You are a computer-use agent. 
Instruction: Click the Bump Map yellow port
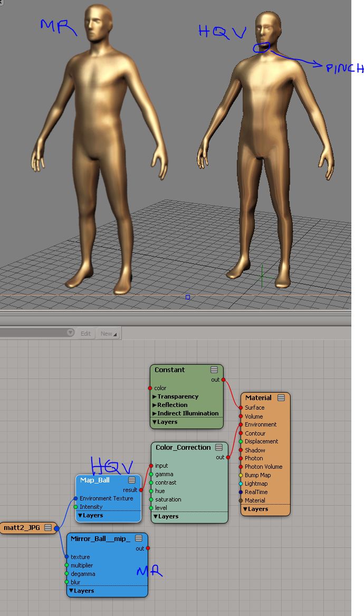[242, 475]
